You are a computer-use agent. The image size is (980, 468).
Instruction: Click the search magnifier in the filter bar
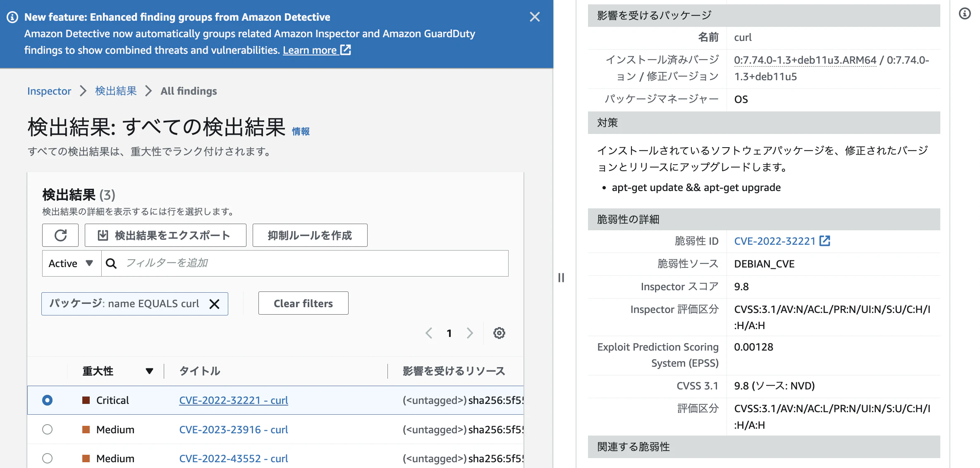click(x=111, y=263)
